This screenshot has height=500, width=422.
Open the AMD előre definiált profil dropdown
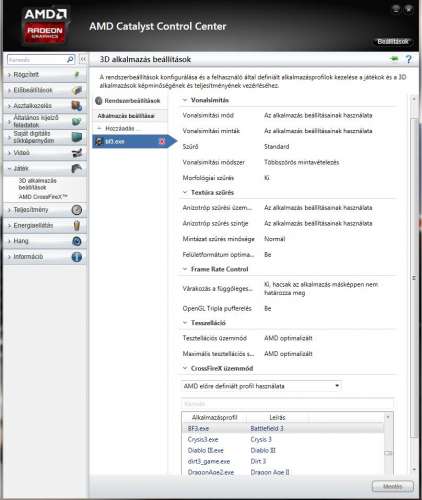(x=261, y=386)
